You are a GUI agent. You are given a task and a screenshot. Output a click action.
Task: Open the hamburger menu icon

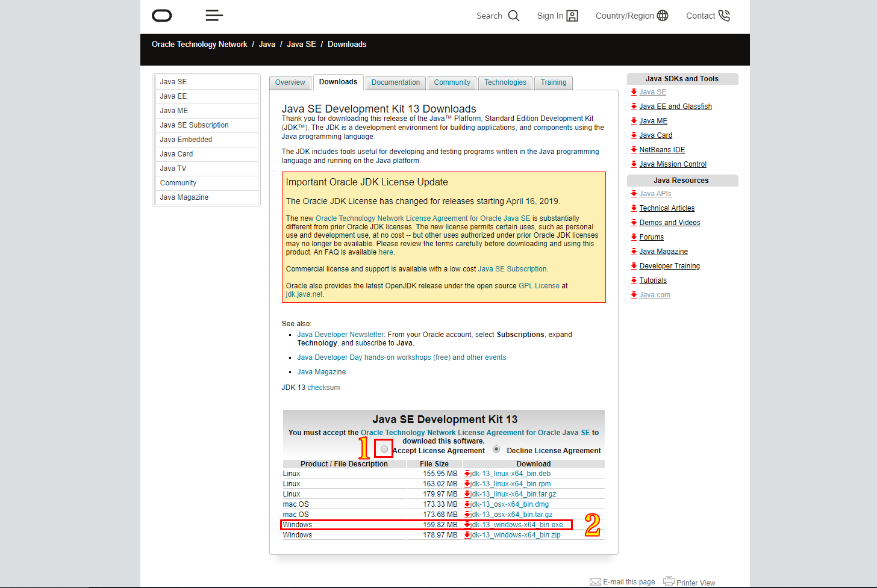214,16
